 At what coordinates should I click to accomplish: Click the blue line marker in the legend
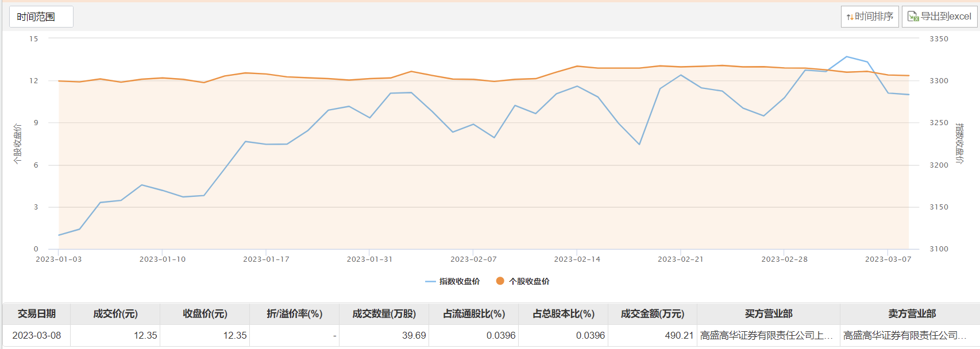click(x=430, y=281)
